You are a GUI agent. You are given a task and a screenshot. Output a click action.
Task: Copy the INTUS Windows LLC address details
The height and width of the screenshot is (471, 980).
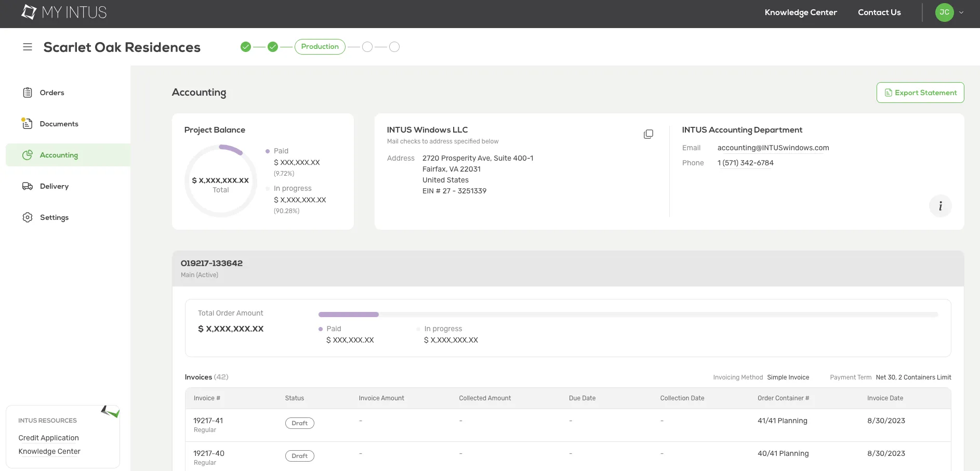[x=648, y=134]
